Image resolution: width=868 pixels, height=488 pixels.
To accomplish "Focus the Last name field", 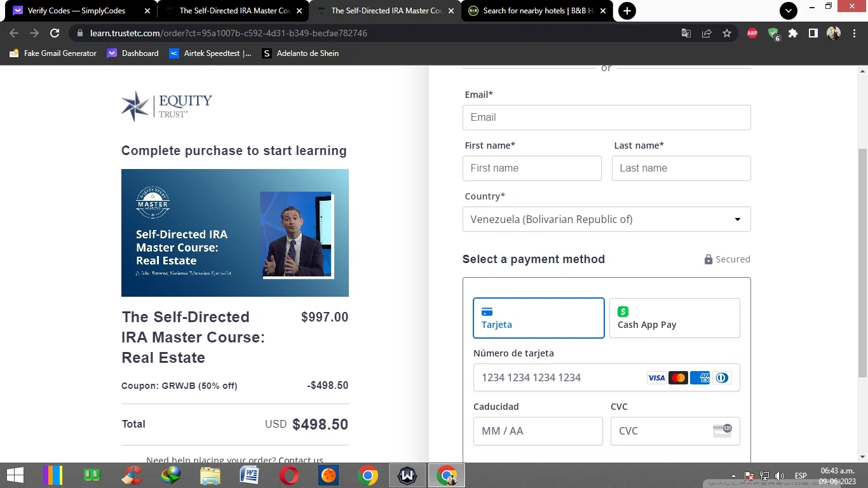I will (681, 168).
